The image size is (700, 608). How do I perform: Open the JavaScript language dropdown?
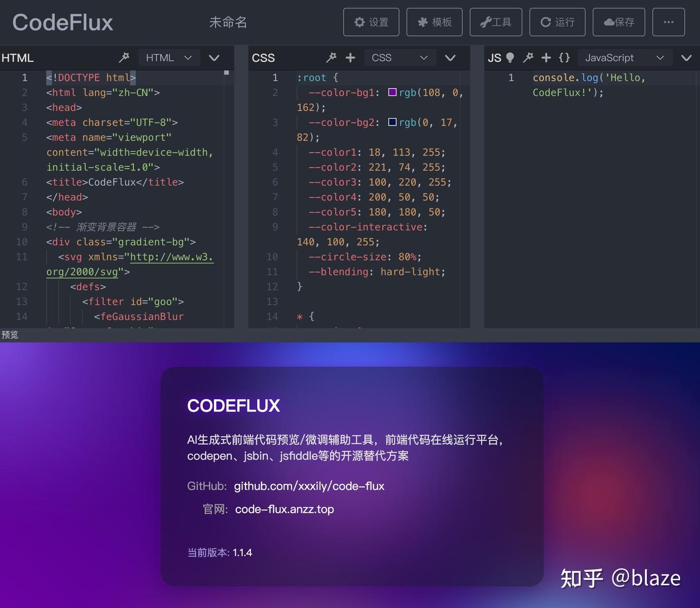pos(625,57)
